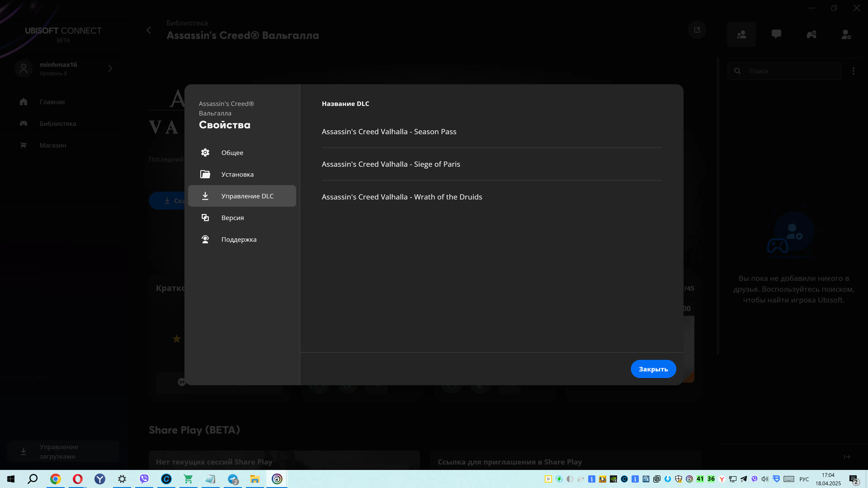
Task: Open Yandex browser from the taskbar
Action: 100,479
